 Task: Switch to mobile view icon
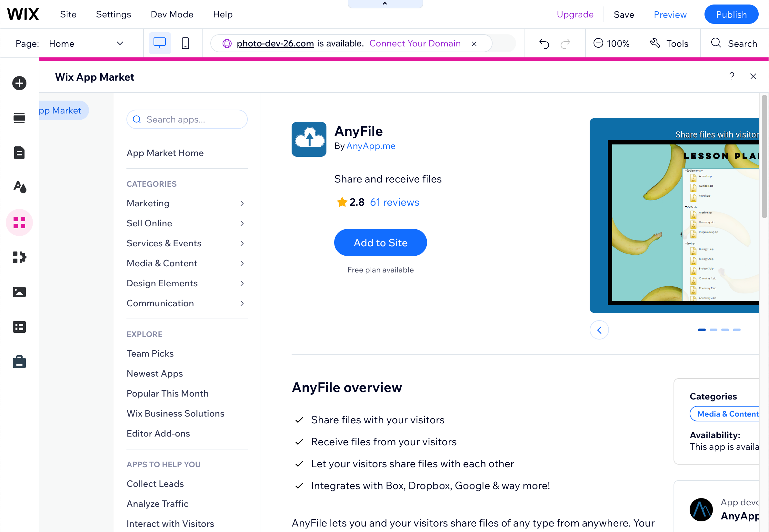click(x=185, y=43)
